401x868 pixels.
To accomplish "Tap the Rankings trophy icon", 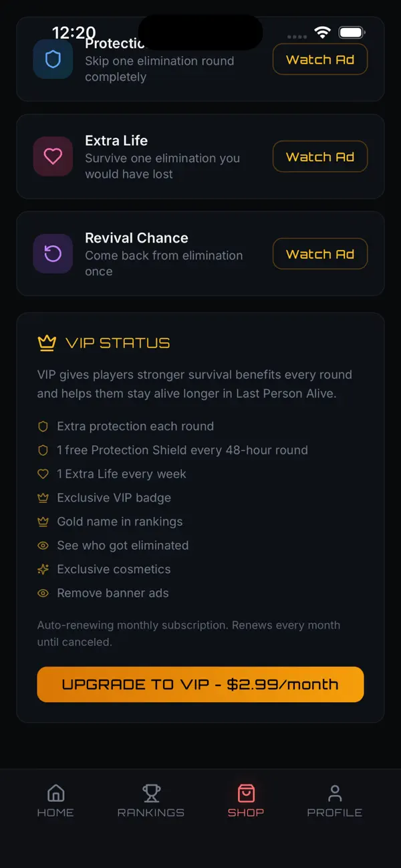I will 151,793.
